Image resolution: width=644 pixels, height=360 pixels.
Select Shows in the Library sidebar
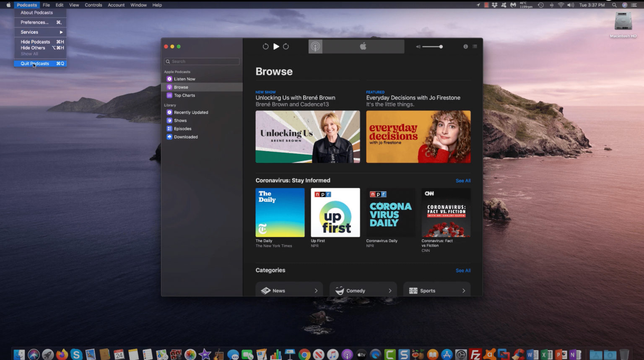[180, 120]
